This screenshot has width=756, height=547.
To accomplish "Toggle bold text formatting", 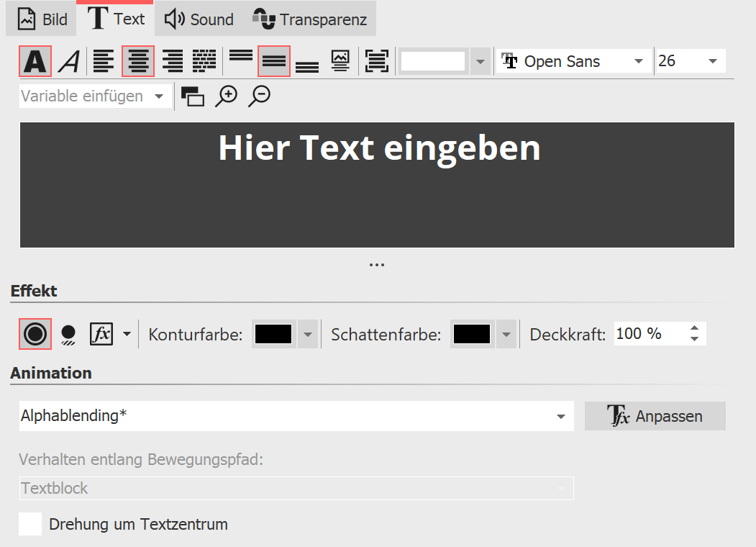I will point(35,61).
